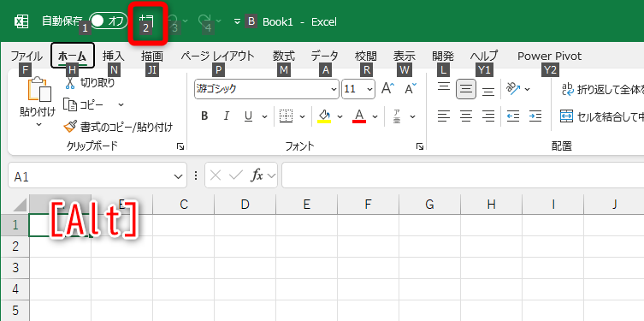Click inside the formula bar

[x=463, y=175]
